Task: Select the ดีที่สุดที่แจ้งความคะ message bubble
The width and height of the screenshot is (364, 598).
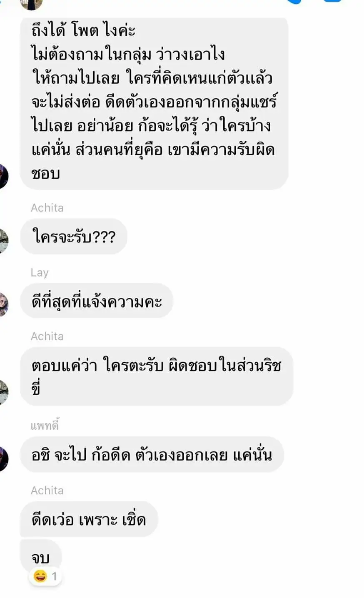Action: point(96,301)
